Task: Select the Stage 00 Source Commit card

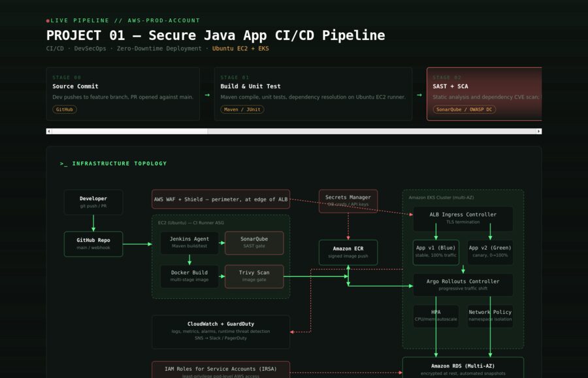Action: click(x=123, y=94)
